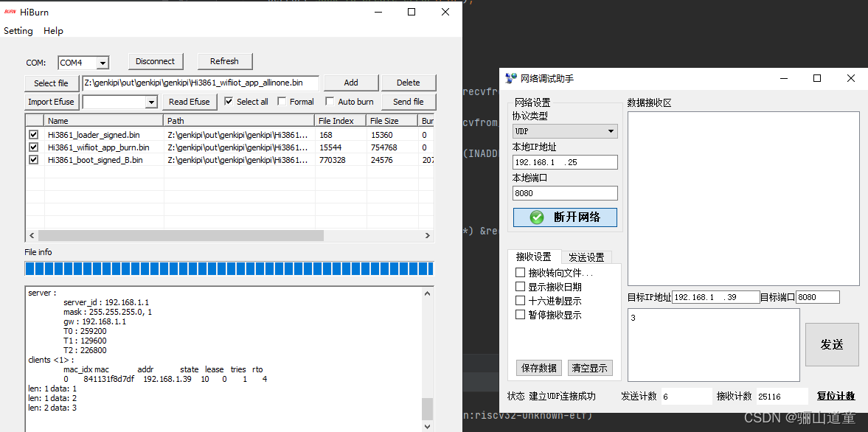Click the network debug assistant title icon
Viewport: 868px width, 432px height.
[x=511, y=79]
